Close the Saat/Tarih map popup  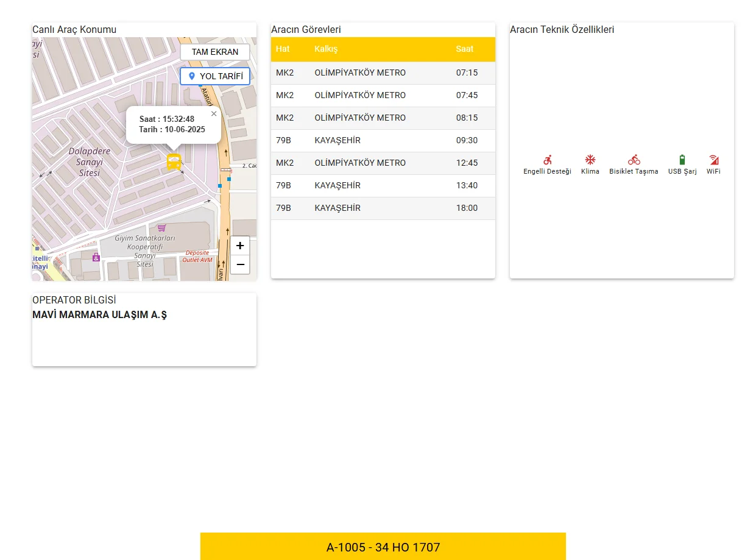214,113
